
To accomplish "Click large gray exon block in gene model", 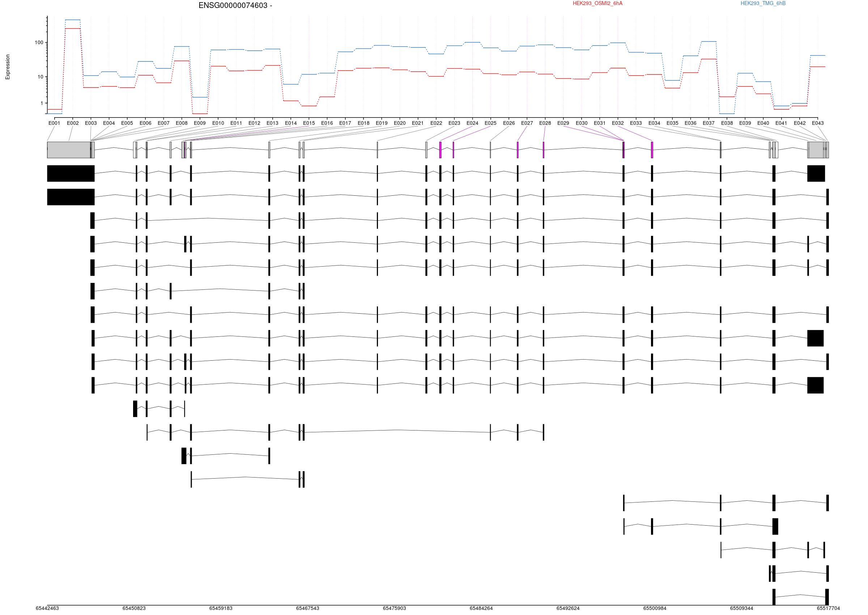I will [x=69, y=150].
